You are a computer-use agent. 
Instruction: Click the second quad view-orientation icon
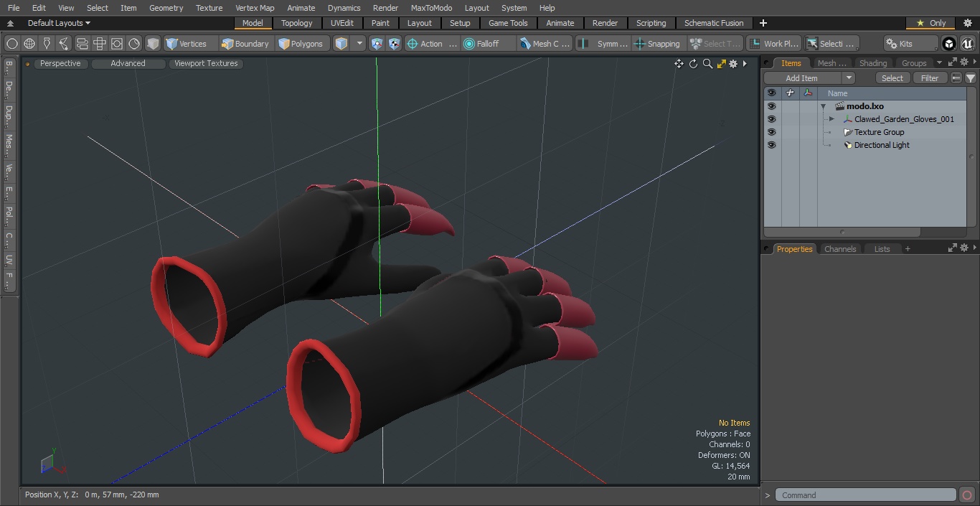[100, 44]
